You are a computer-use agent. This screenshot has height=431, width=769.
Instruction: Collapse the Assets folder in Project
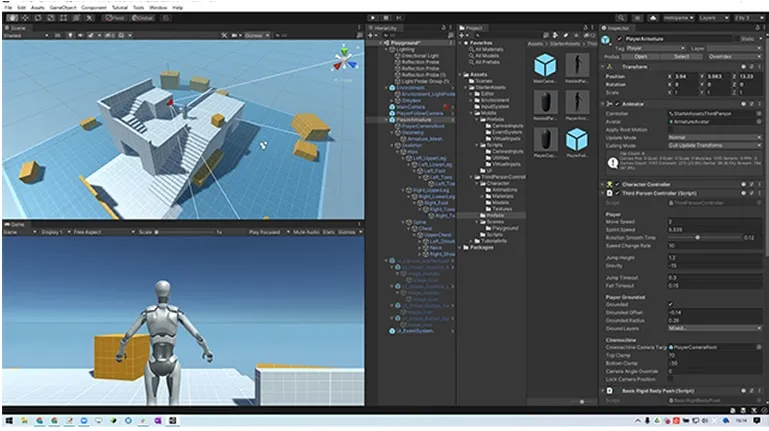point(461,75)
